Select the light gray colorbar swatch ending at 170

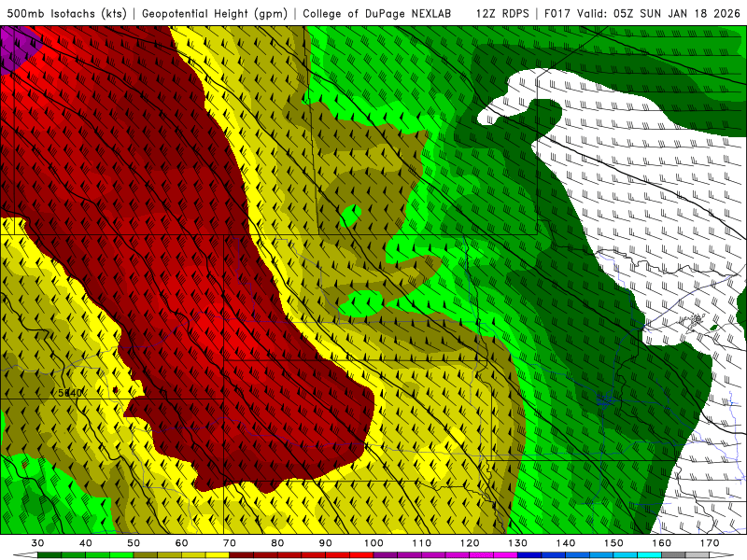pyautogui.click(x=698, y=555)
